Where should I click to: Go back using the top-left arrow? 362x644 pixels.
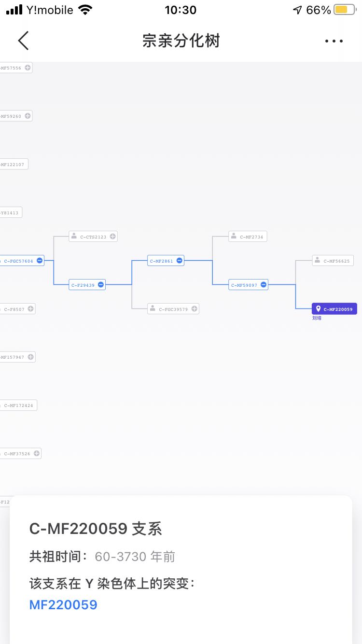click(23, 41)
